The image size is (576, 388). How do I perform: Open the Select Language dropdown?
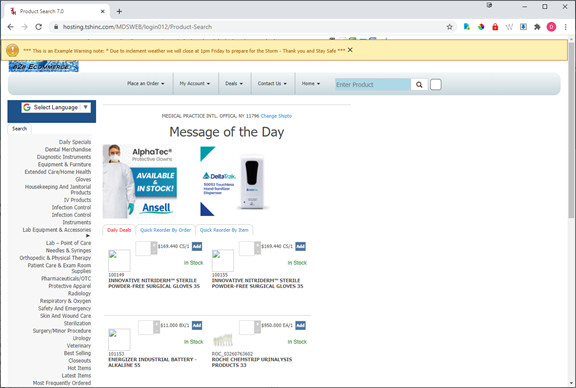[56, 107]
